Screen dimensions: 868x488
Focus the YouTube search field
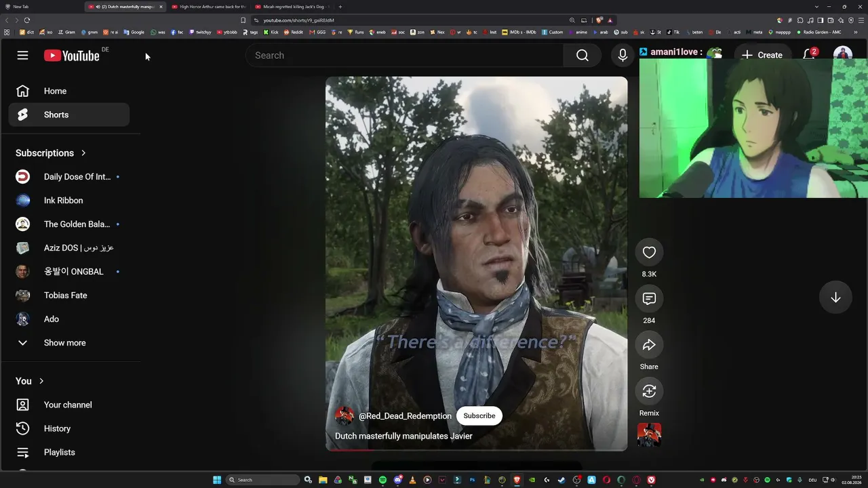click(404, 56)
